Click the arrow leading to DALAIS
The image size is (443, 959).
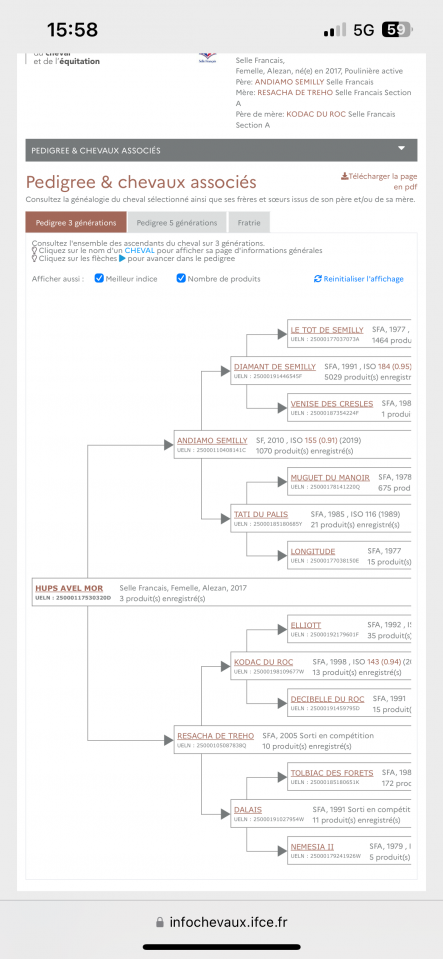coord(225,814)
